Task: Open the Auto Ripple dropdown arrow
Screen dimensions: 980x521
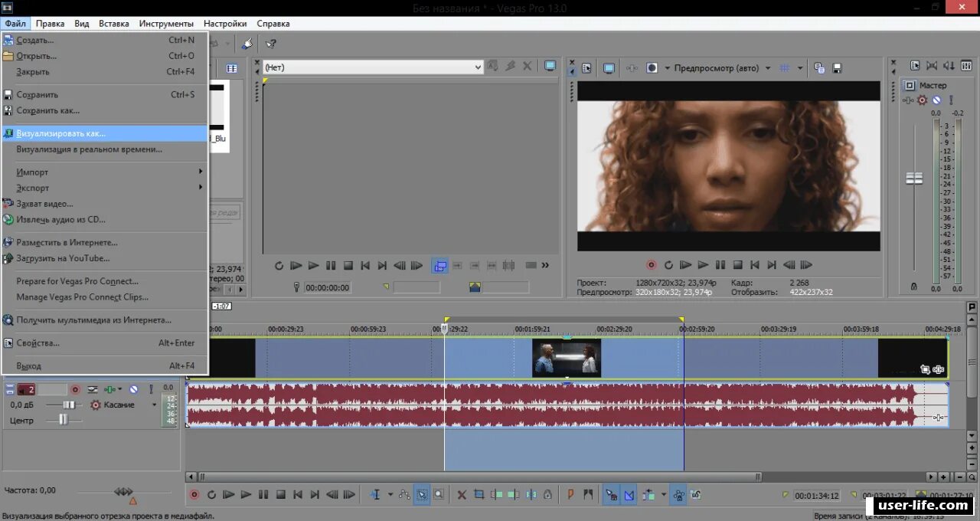Action: [x=663, y=495]
